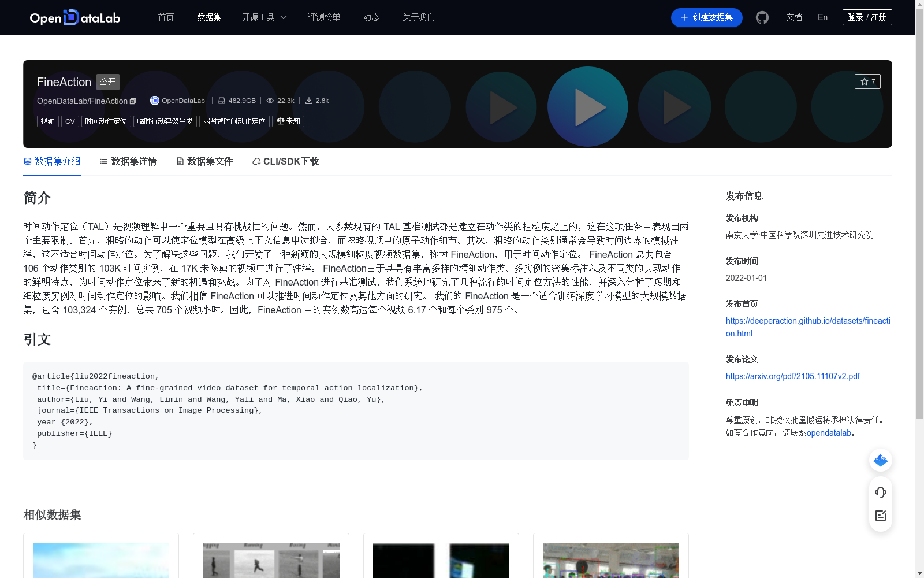Switch to the 数据集详情 tab
924x578 pixels.
click(x=128, y=161)
